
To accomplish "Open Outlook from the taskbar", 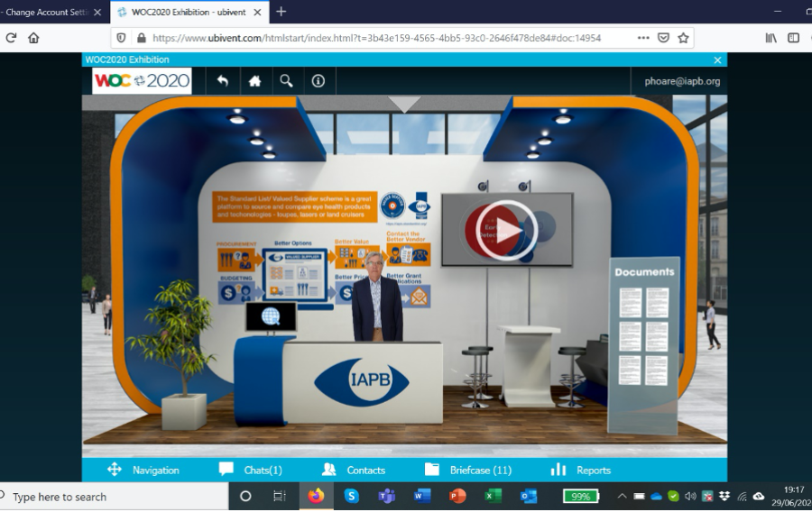I will tap(528, 497).
